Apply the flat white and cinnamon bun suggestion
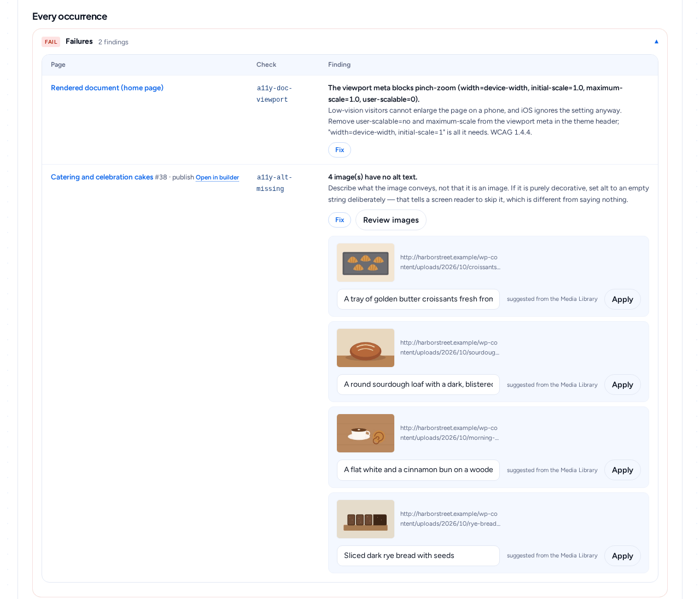700x599 pixels. click(x=622, y=470)
